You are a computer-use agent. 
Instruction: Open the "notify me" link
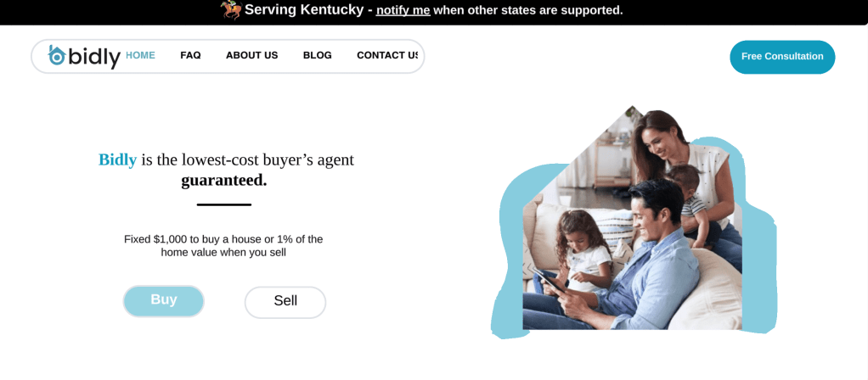(403, 10)
